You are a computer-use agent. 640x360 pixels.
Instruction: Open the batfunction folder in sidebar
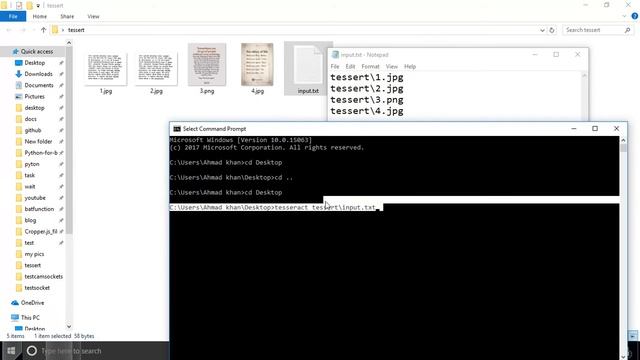[39, 209]
